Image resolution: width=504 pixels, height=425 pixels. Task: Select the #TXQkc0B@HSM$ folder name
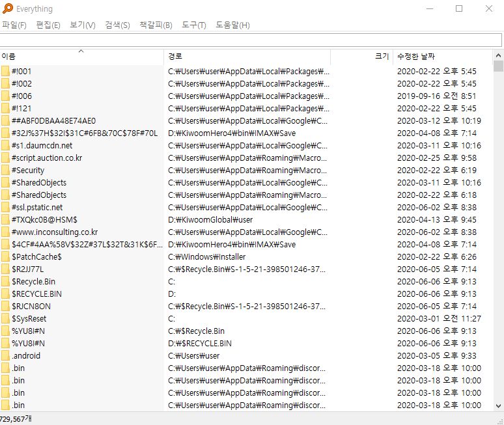(44, 220)
